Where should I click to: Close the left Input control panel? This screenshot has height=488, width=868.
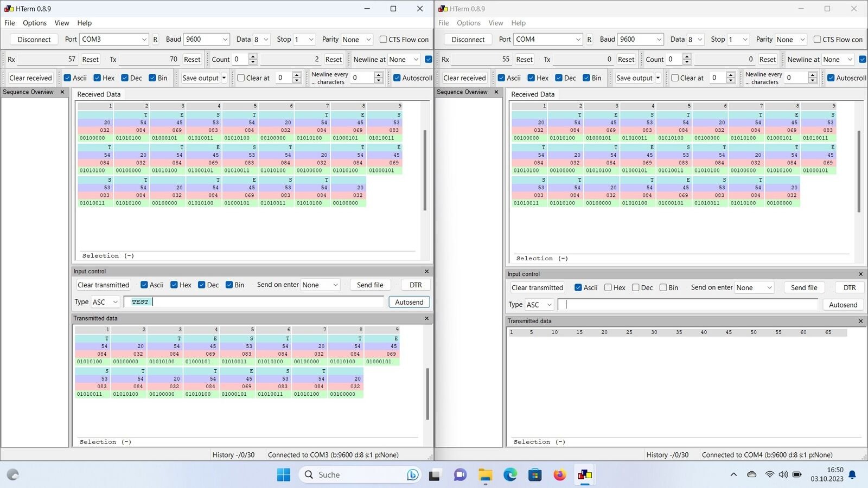[426, 272]
